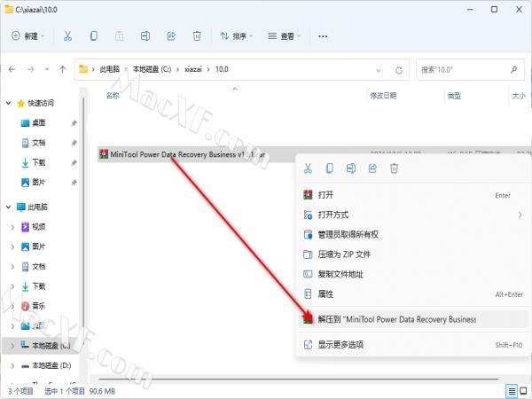Expand 本地磁盘 (D:) tree node
Image resolution: width=532 pixels, height=399 pixels.
click(x=12, y=365)
